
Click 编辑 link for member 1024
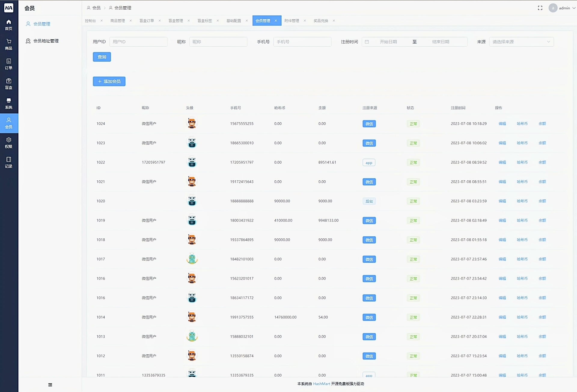tap(502, 124)
